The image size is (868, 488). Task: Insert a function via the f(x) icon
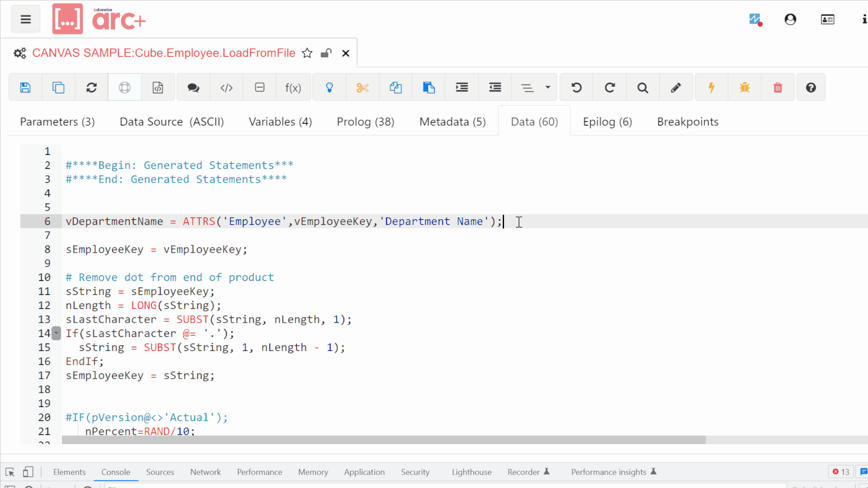pos(293,87)
